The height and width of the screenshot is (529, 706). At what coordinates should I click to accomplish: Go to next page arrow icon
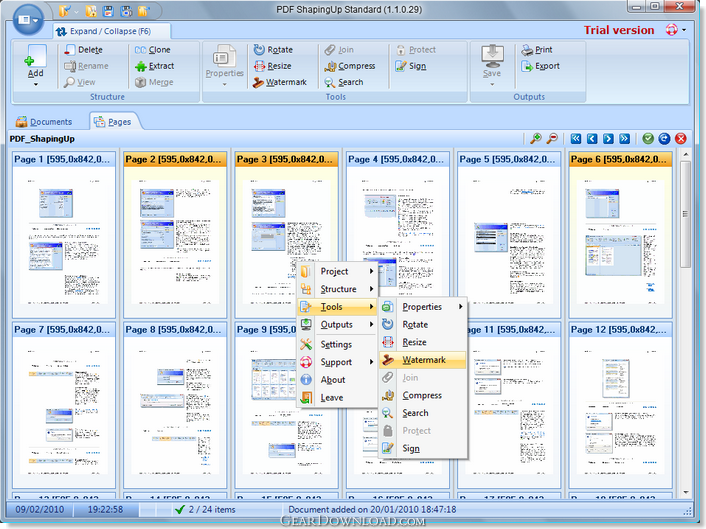click(x=608, y=139)
